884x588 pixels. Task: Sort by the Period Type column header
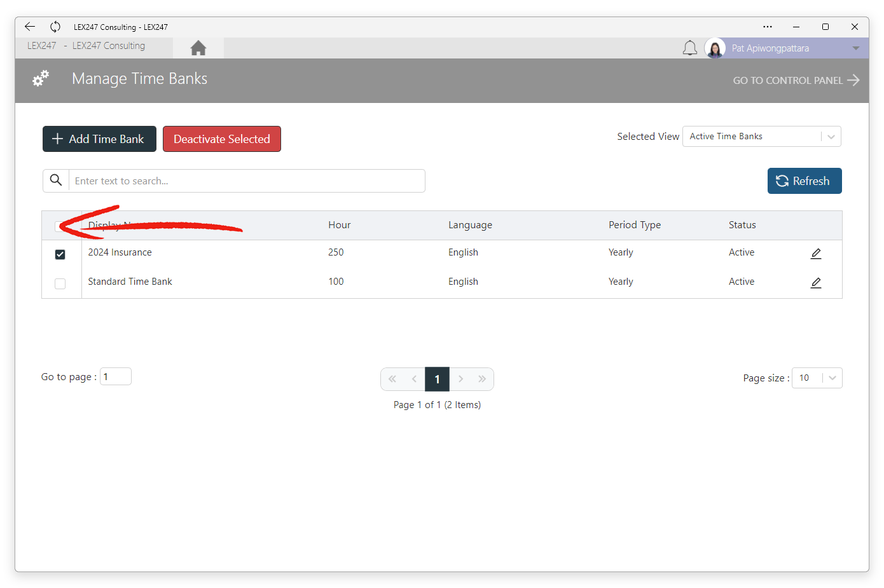point(635,225)
